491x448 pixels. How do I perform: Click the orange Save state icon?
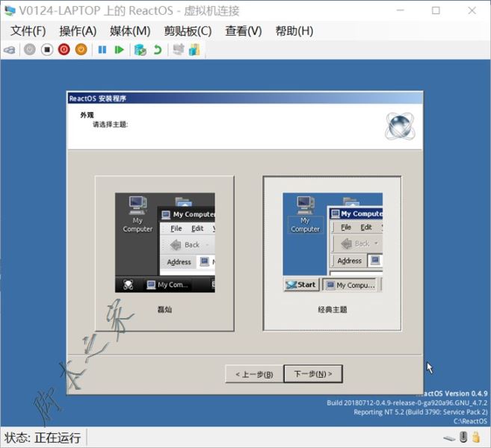(81, 50)
